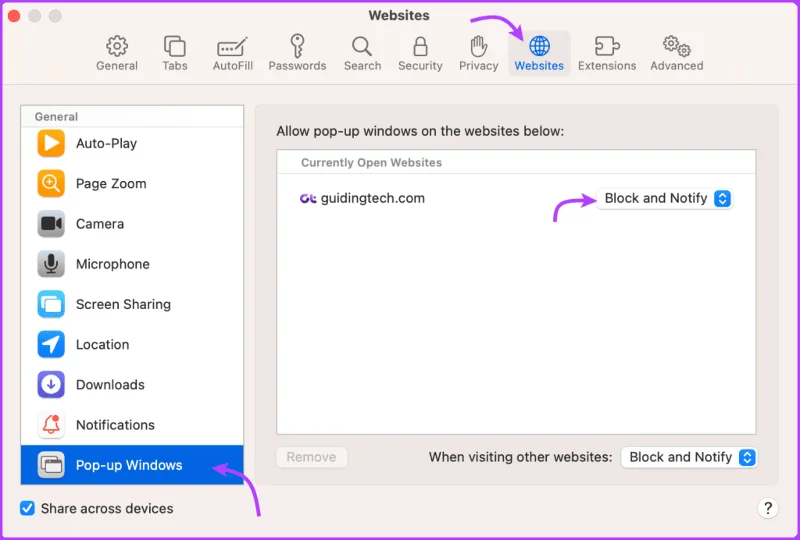Select Notifications label in the sidebar
Viewport: 800px width, 540px height.
[x=115, y=425]
